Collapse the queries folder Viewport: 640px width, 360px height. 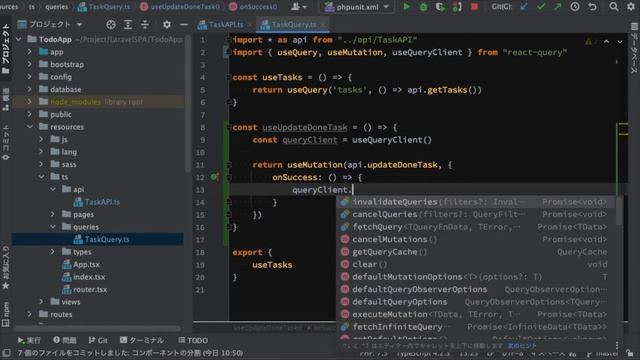coord(53,227)
